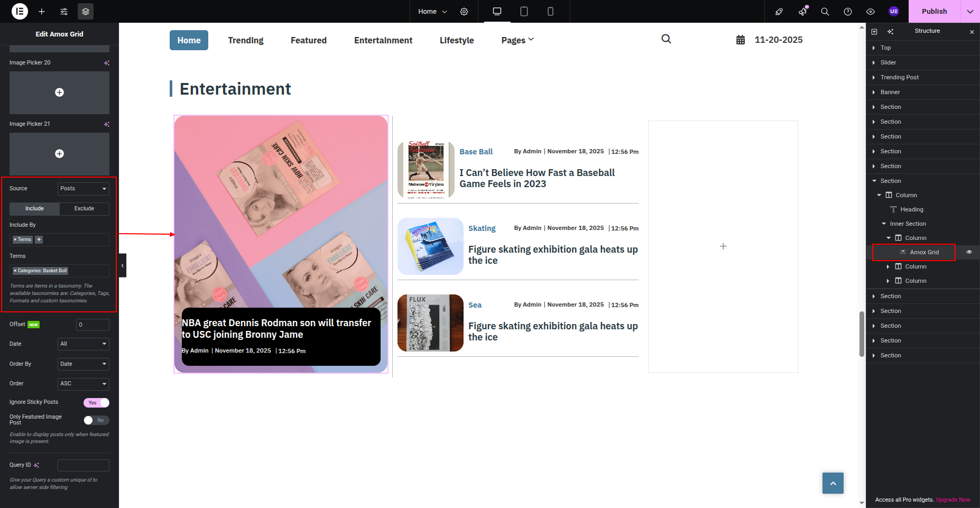Open the Order By dropdown
This screenshot has height=508, width=980.
[x=83, y=364]
